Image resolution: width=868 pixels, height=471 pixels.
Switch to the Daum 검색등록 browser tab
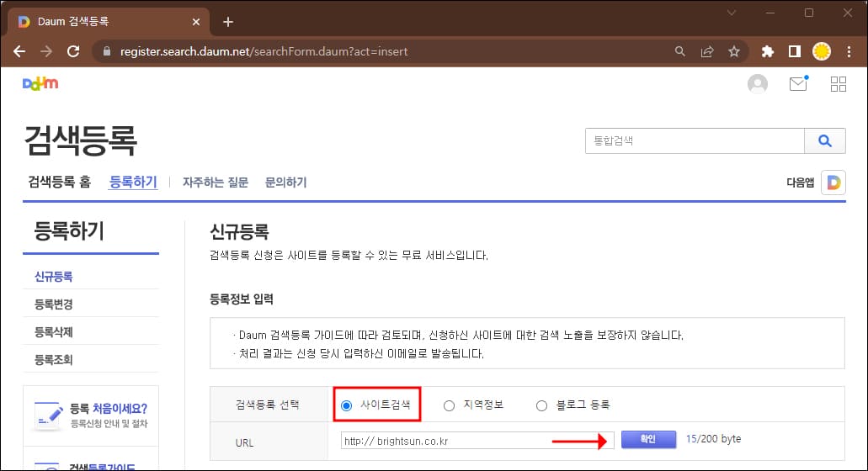click(x=108, y=22)
